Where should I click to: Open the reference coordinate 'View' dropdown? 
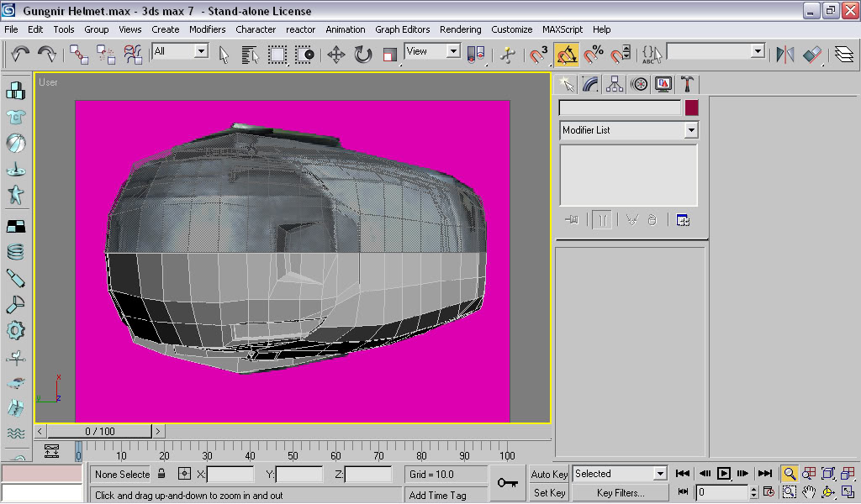point(453,51)
